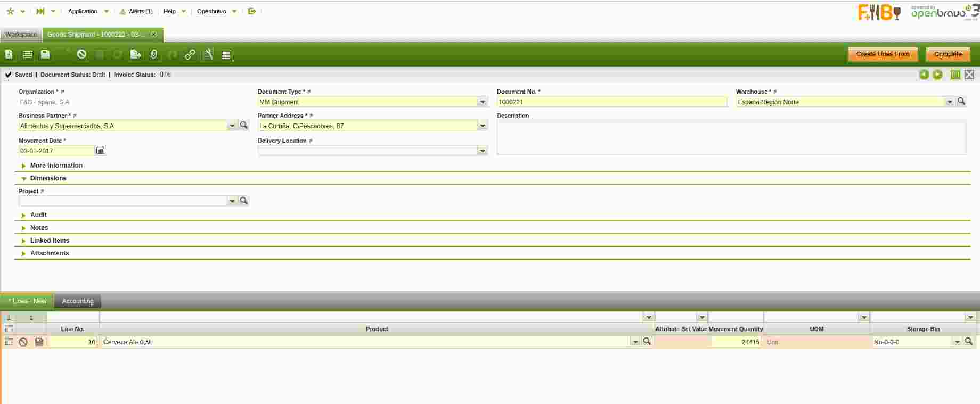Click the Line No. field of the line row
Viewport: 980px width, 404px height.
pyautogui.click(x=73, y=342)
